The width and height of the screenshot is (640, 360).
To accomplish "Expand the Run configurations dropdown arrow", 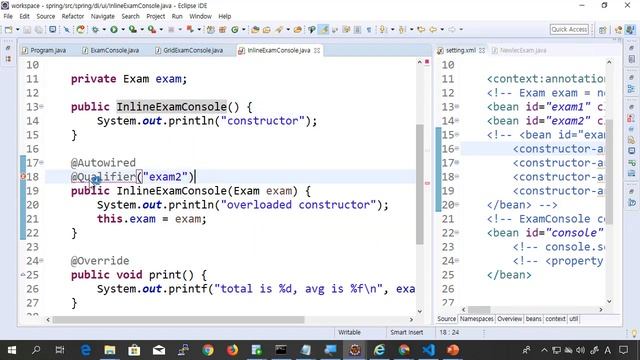I will (122, 29).
